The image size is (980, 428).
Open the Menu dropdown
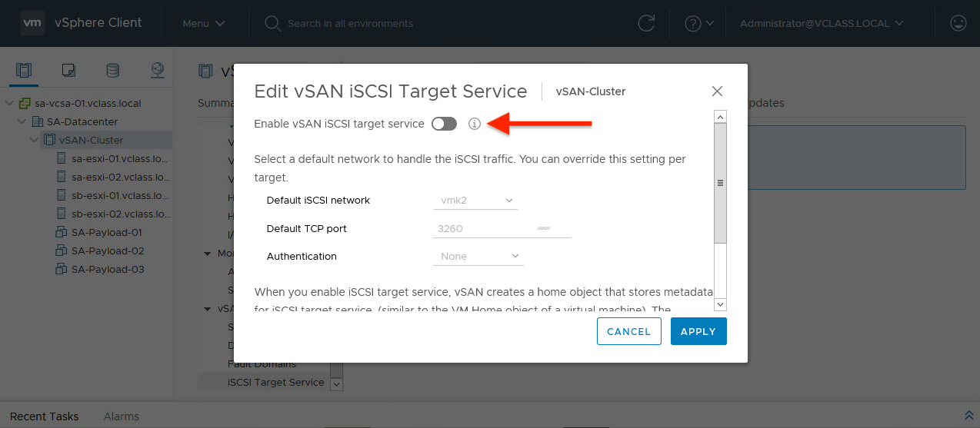point(204,23)
